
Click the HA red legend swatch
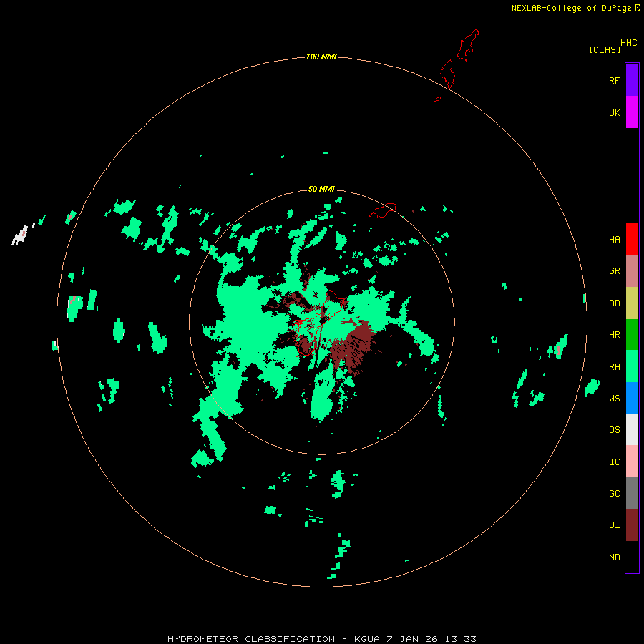(x=632, y=239)
